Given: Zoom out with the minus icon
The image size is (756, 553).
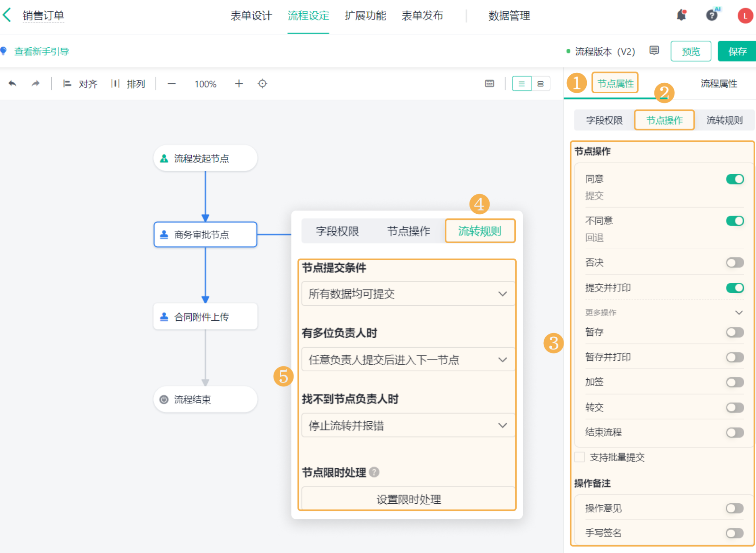Looking at the screenshot, I should click(172, 84).
